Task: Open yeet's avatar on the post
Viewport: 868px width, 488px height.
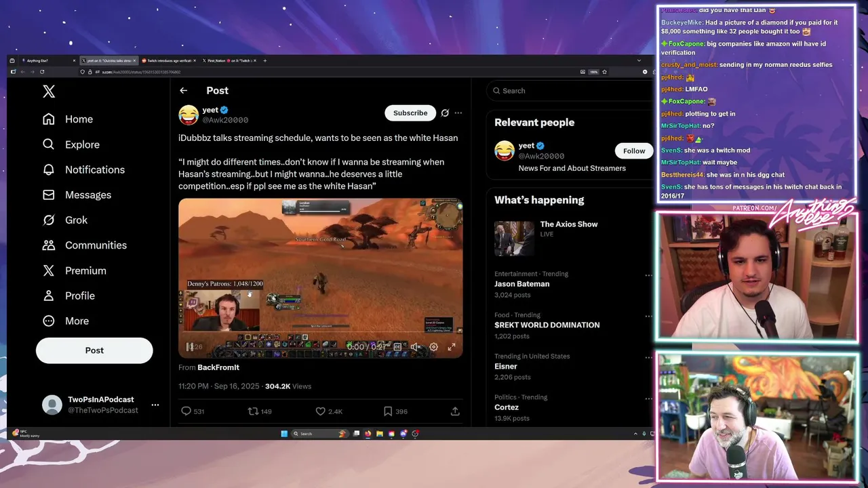Action: coord(189,115)
